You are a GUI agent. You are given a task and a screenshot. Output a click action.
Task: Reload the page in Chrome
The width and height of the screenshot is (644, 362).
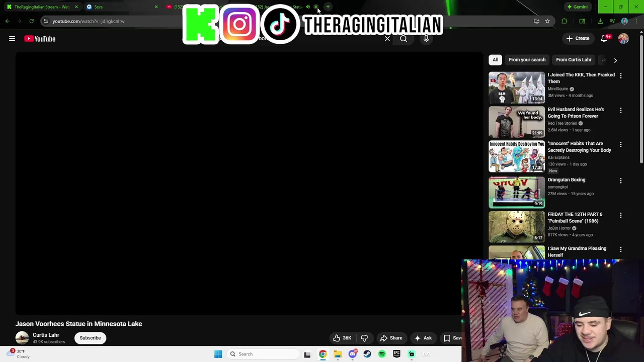[x=31, y=21]
